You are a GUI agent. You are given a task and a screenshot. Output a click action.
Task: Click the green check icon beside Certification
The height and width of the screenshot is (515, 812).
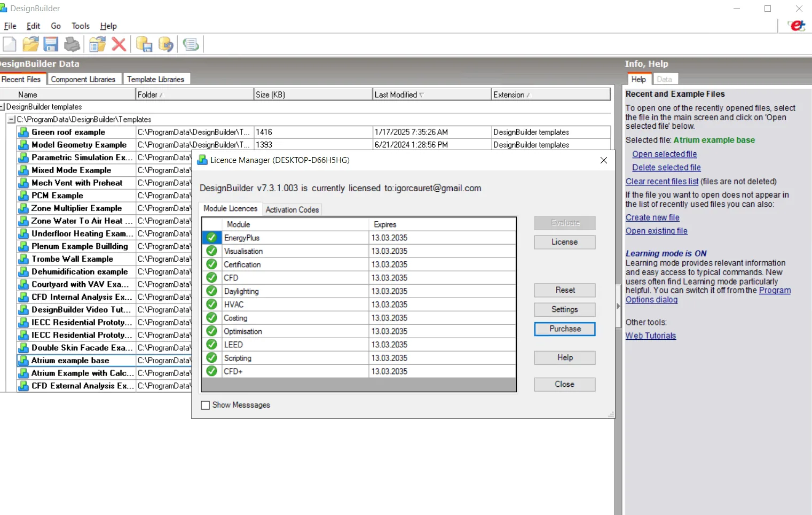[212, 264]
